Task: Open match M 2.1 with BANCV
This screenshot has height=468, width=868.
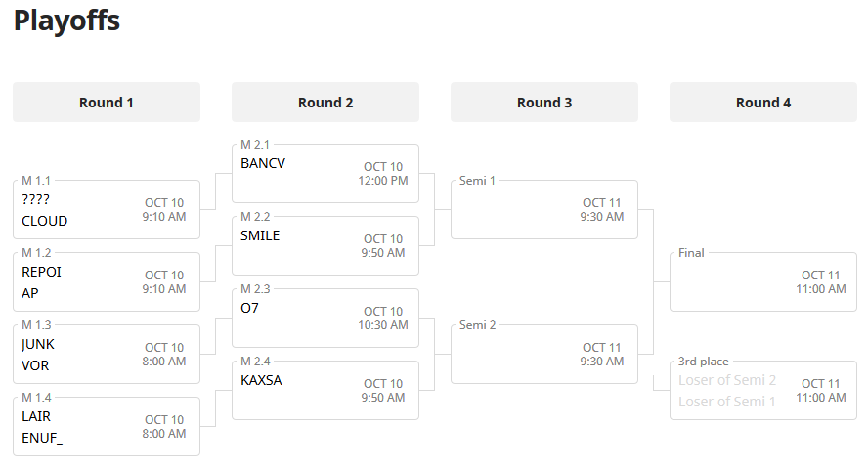Action: pos(325,174)
